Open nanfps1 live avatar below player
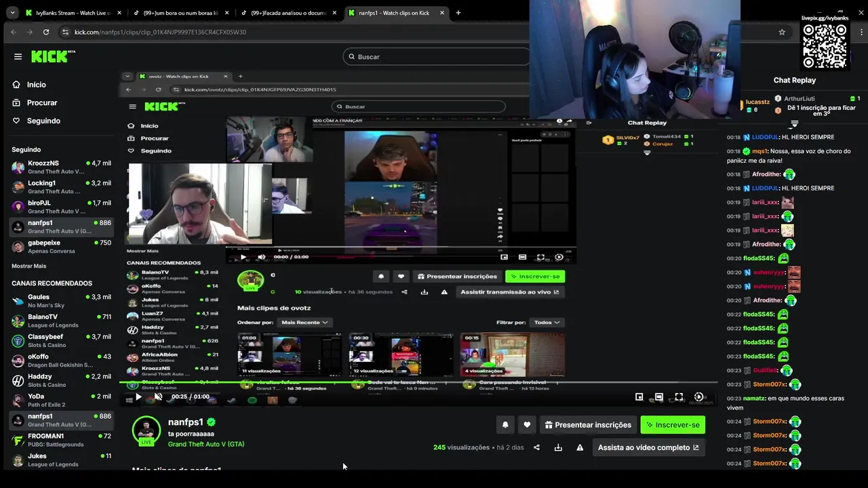This screenshot has width=868, height=488. (x=146, y=430)
